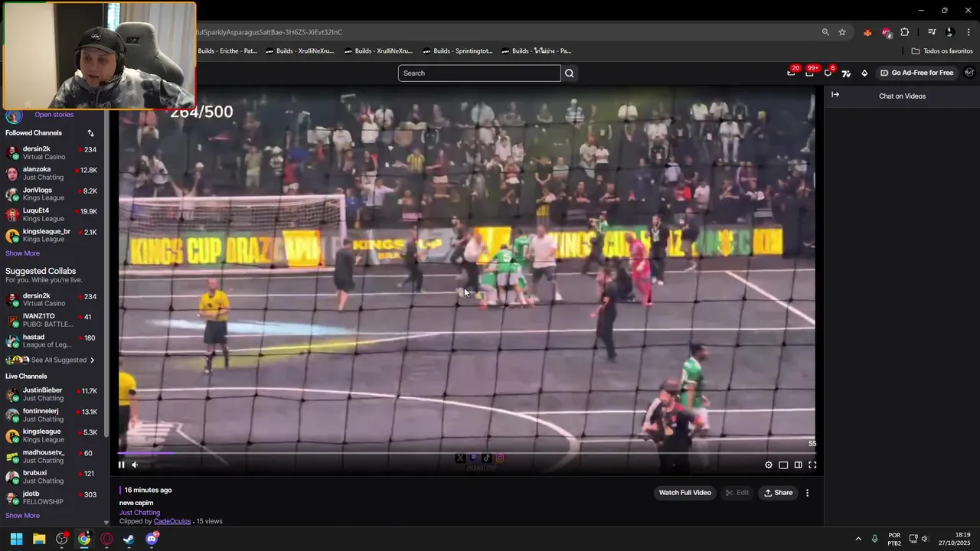Viewport: 980px width, 551px height.
Task: Enter fullscreen in the video player
Action: [812, 465]
